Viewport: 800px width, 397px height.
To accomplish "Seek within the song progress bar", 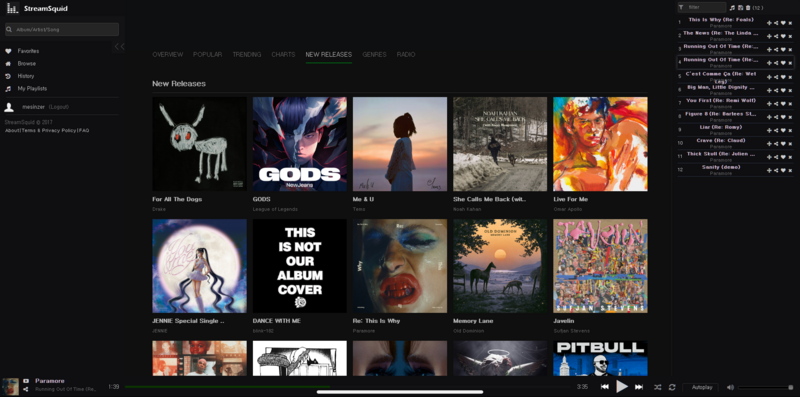I will click(348, 387).
